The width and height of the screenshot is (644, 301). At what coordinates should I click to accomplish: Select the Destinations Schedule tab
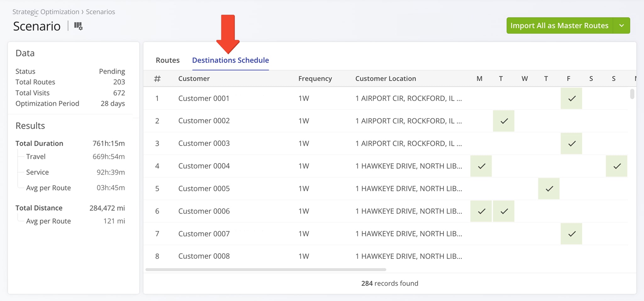[x=230, y=60]
